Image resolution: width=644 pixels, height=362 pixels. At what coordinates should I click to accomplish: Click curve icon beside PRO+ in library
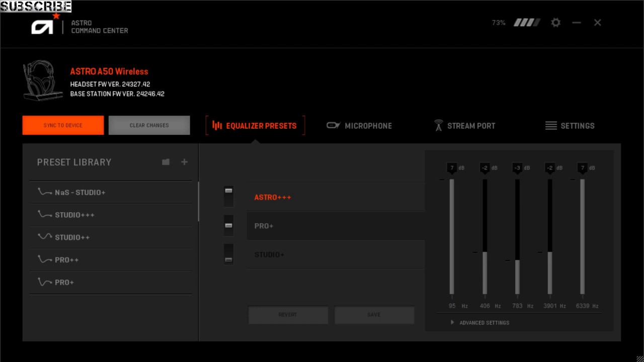[45, 282]
